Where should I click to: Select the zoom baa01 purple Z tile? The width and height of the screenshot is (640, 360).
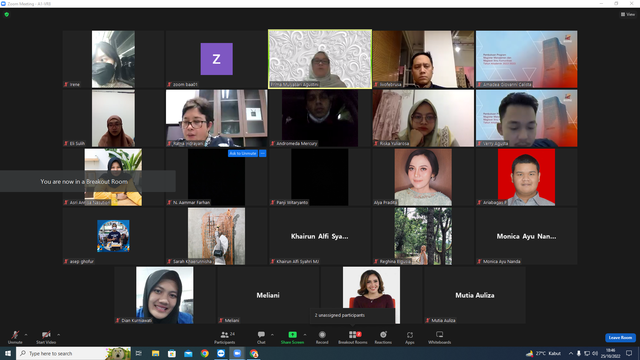[217, 59]
